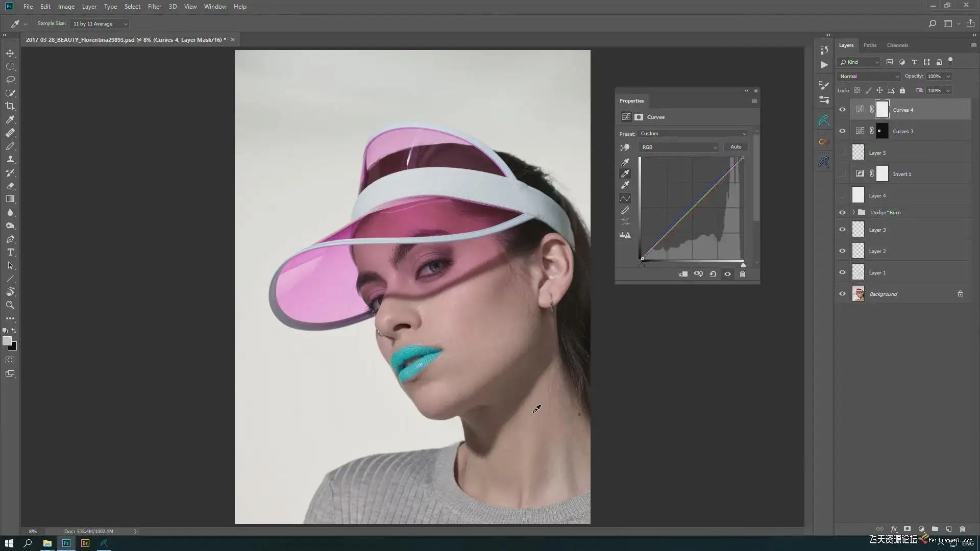Open File Explorer from the taskbar

[x=47, y=543]
